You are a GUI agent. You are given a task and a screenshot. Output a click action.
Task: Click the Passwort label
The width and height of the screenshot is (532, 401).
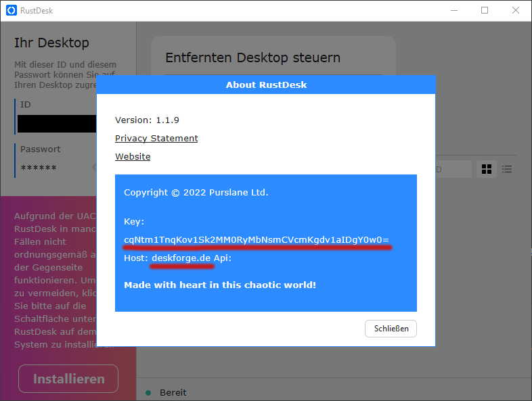pos(41,149)
